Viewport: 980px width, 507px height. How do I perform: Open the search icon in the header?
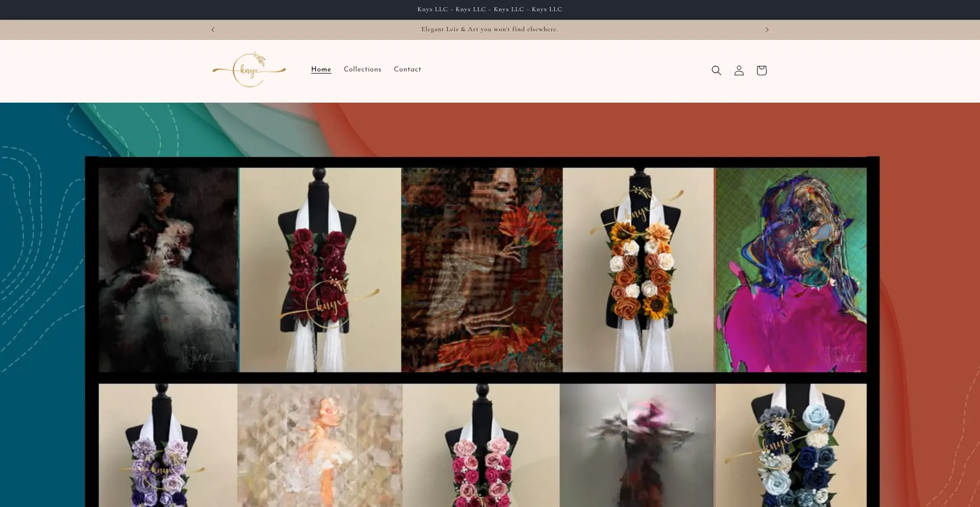716,70
